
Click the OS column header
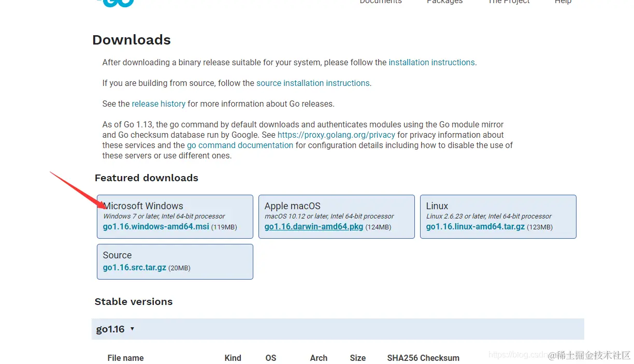coord(271,358)
